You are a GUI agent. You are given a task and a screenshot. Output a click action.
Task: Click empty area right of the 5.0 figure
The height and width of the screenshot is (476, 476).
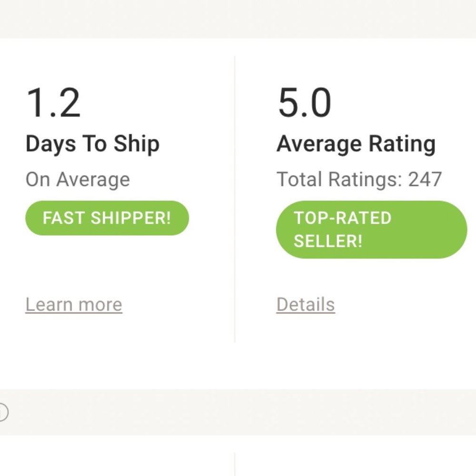point(405,103)
